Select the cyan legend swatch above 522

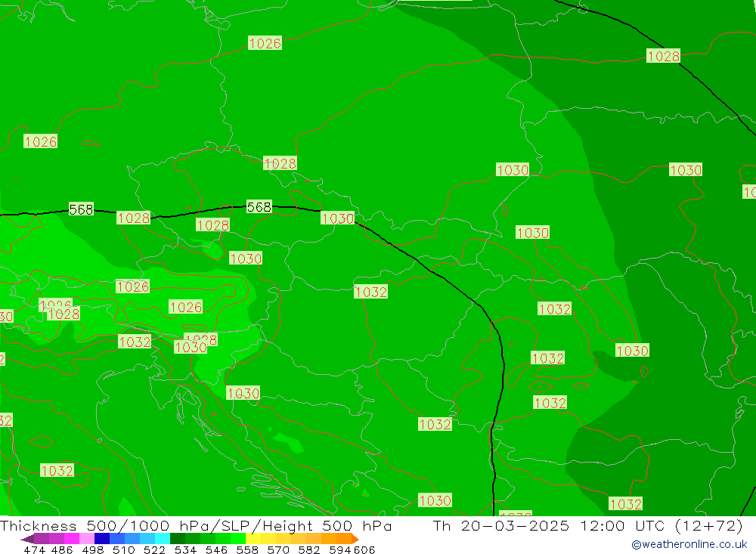click(x=163, y=539)
